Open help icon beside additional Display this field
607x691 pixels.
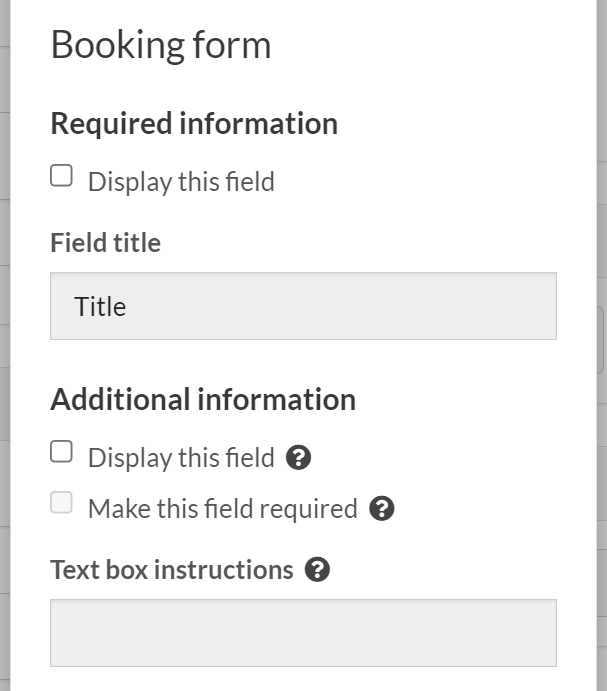tap(298, 458)
